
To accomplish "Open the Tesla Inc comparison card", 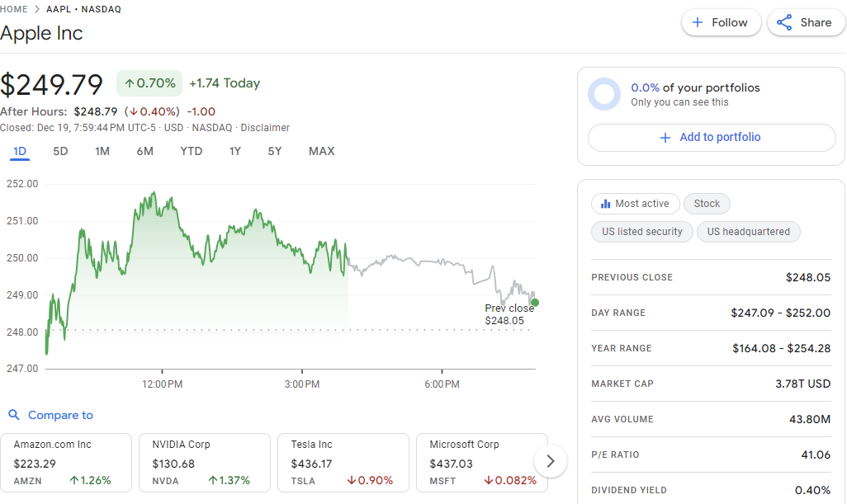I will 343,463.
